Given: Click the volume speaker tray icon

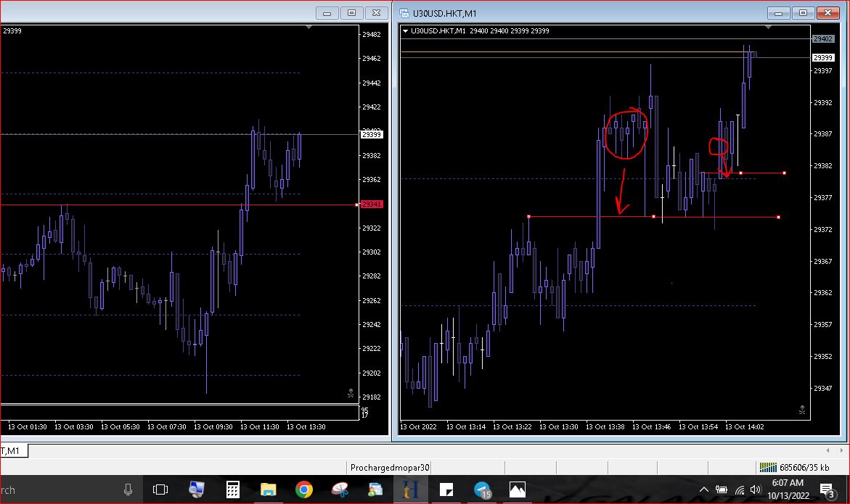Looking at the screenshot, I should click(x=756, y=490).
